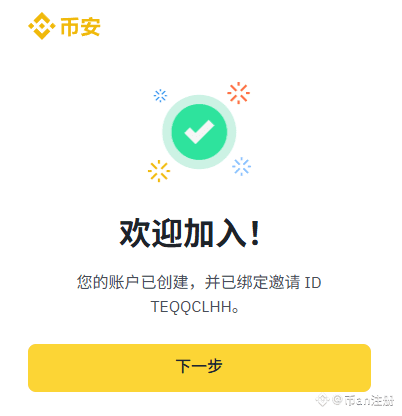Click the 币an注册 watermark text
Image resolution: width=402 pixels, height=416 pixels.
pos(369,400)
